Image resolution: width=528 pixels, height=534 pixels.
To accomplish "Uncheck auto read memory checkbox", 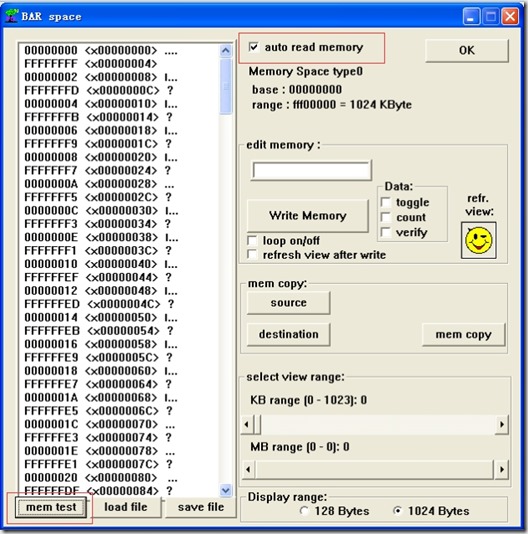I will coord(253,47).
